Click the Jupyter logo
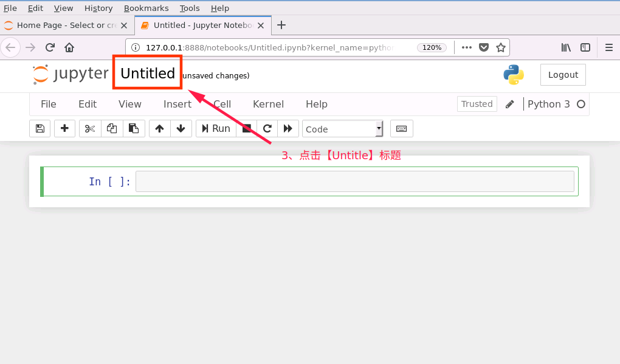This screenshot has height=364, width=620. (x=71, y=74)
